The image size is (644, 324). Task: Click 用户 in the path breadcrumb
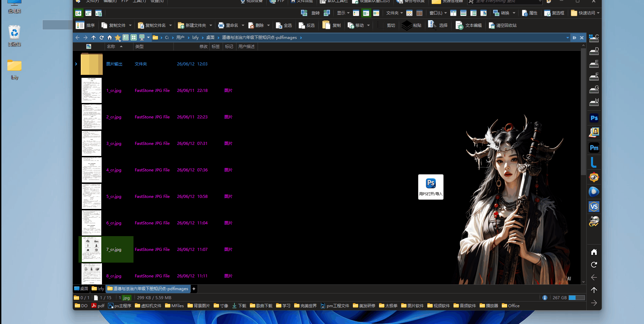[x=180, y=38]
